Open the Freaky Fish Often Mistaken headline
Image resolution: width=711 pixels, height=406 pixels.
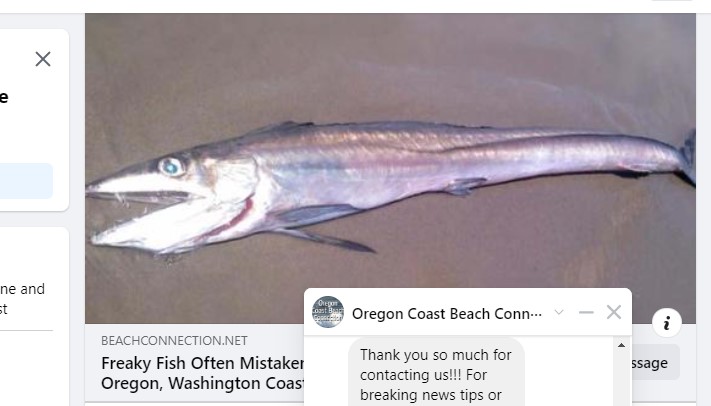coord(203,363)
